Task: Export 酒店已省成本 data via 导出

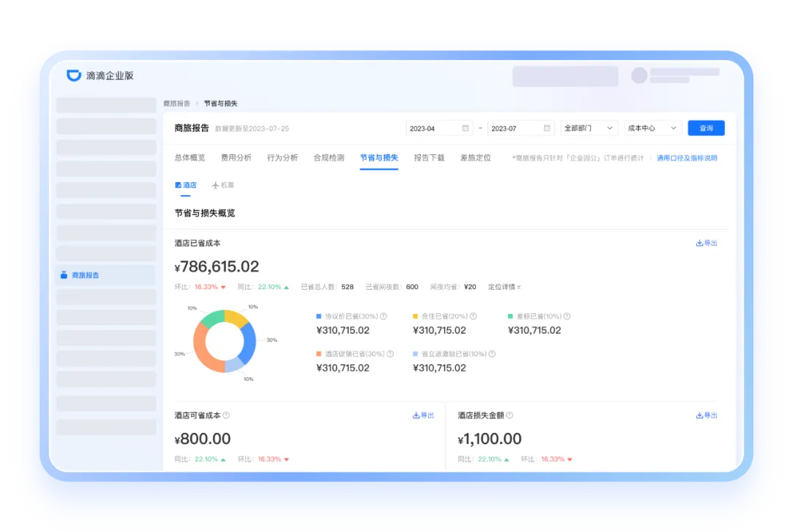Action: tap(706, 243)
